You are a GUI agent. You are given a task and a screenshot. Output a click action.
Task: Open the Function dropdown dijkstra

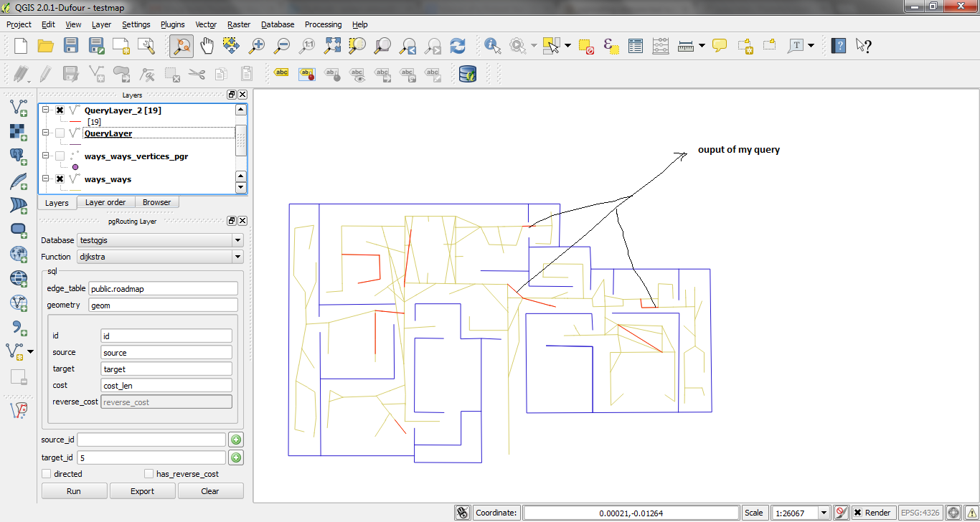160,257
